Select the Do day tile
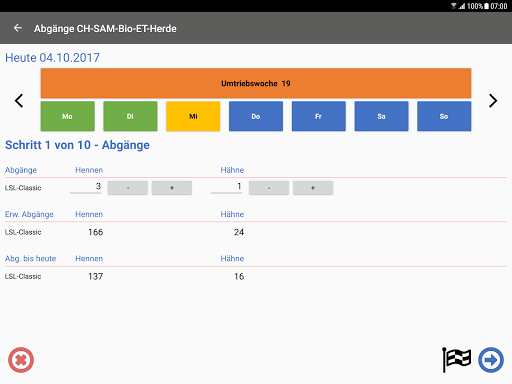The image size is (512, 384). coord(256,116)
